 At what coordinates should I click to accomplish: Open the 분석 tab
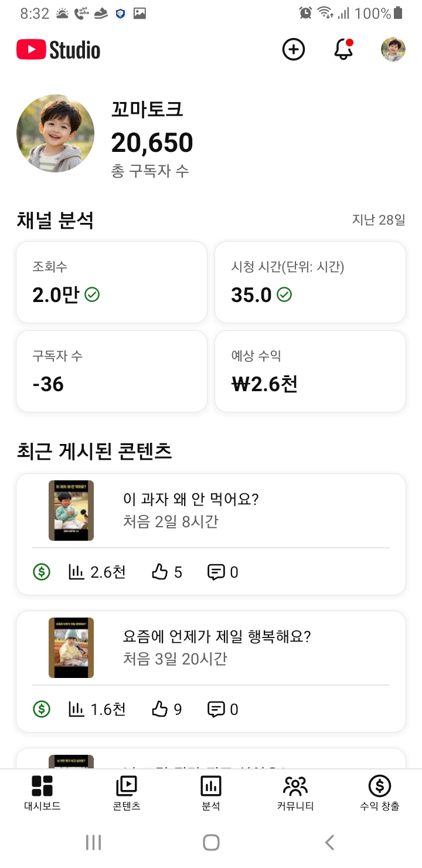pos(211,792)
